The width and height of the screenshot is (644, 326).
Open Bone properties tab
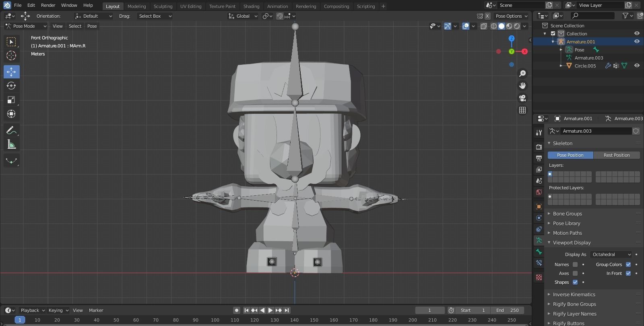[539, 252]
